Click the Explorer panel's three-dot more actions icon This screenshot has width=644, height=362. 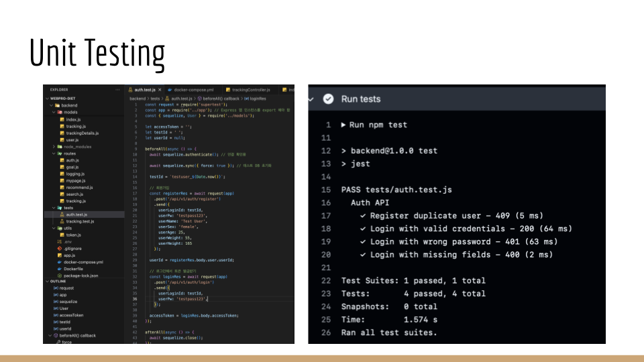tap(117, 90)
